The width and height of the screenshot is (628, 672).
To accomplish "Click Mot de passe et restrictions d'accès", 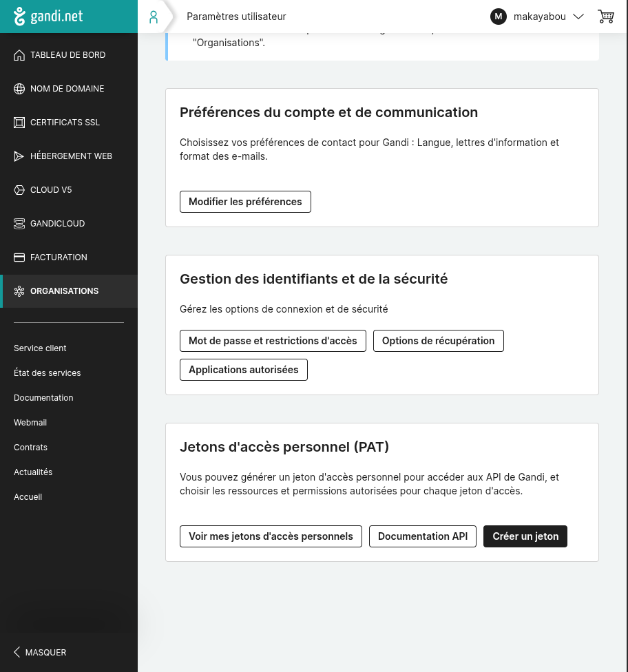I will (273, 341).
